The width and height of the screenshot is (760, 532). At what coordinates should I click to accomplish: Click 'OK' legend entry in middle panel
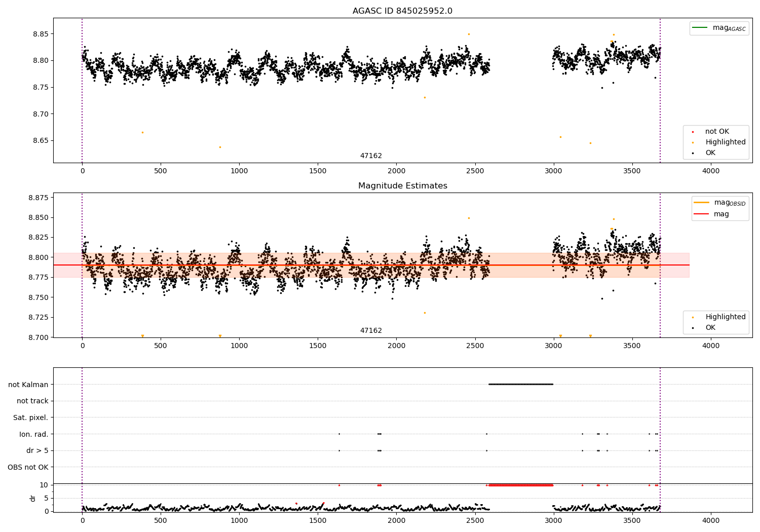tap(710, 328)
